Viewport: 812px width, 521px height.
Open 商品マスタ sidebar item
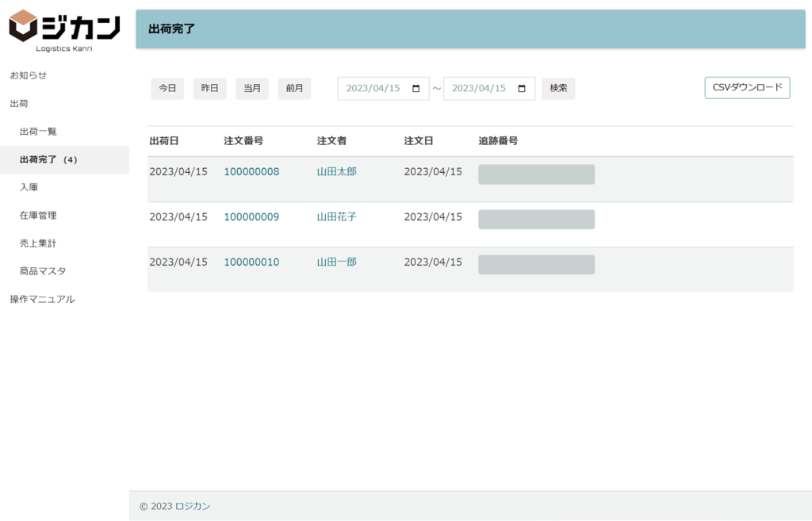coord(43,271)
